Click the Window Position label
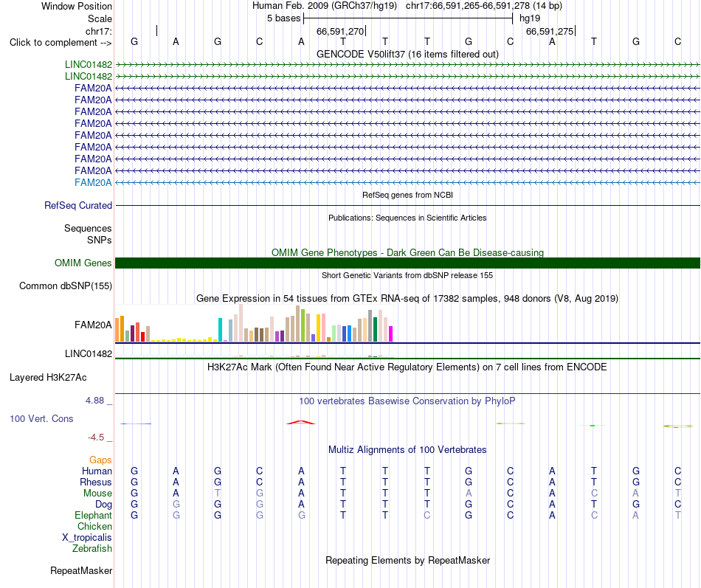 (x=77, y=6)
